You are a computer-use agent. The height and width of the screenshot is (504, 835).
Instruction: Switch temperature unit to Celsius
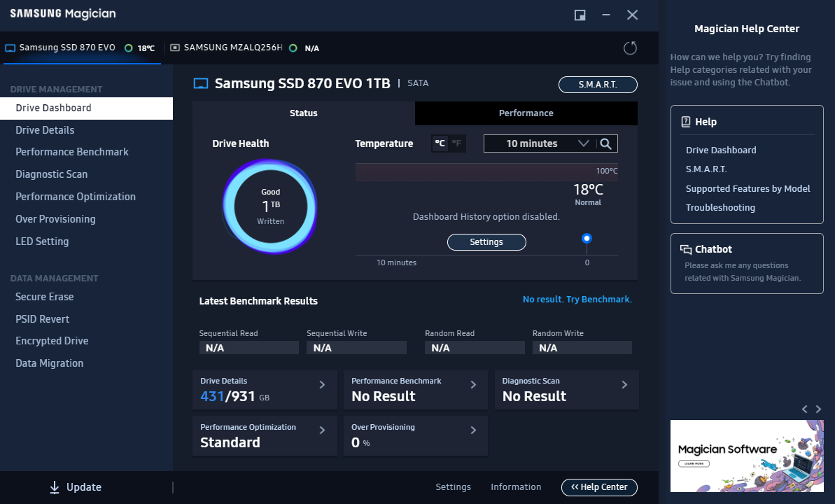click(x=440, y=143)
